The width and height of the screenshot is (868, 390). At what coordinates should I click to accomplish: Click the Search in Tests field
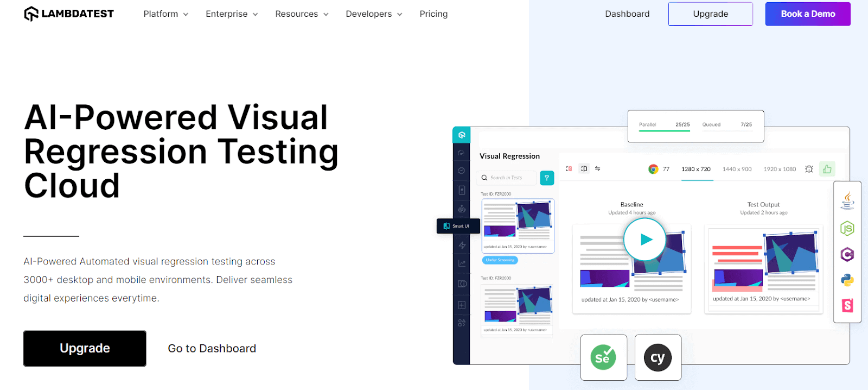point(506,178)
